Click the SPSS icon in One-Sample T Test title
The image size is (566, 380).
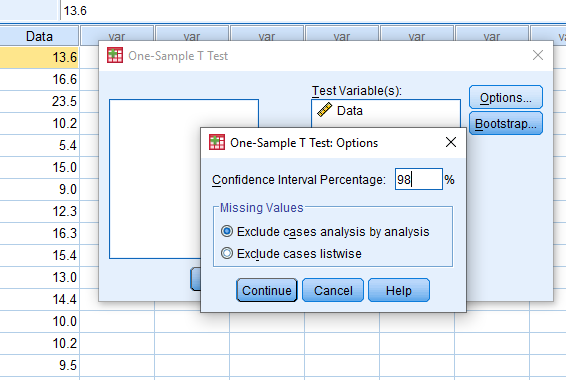tap(115, 55)
